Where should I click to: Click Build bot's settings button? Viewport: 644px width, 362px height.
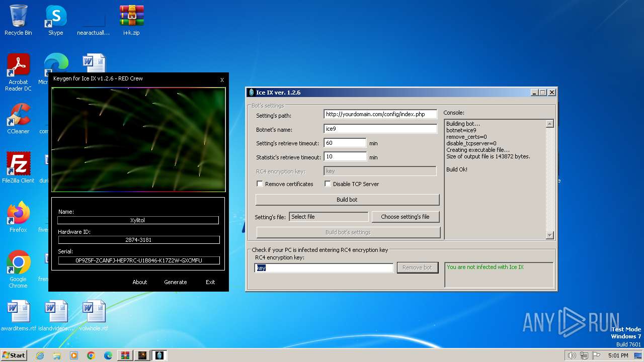coord(348,232)
